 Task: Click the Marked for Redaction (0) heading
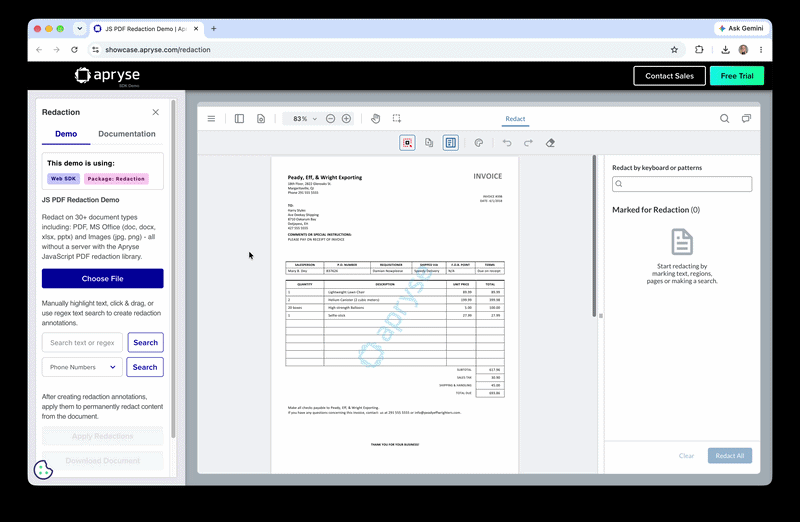656,210
